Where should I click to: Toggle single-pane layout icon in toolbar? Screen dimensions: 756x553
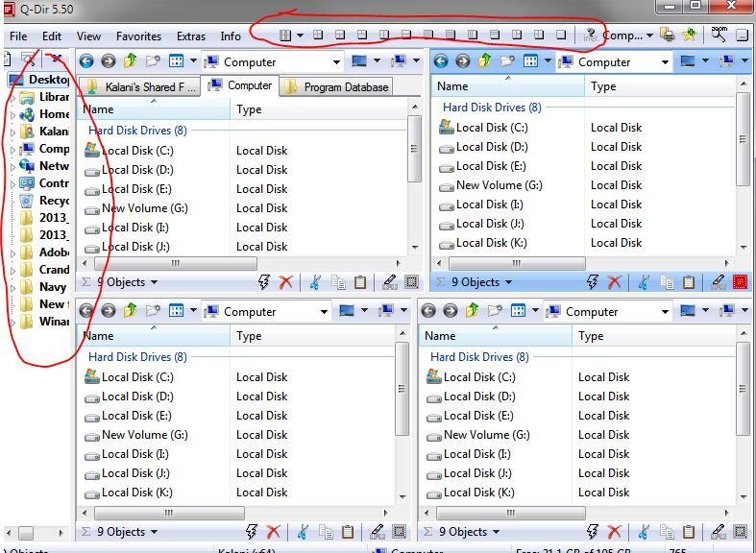click(x=561, y=35)
